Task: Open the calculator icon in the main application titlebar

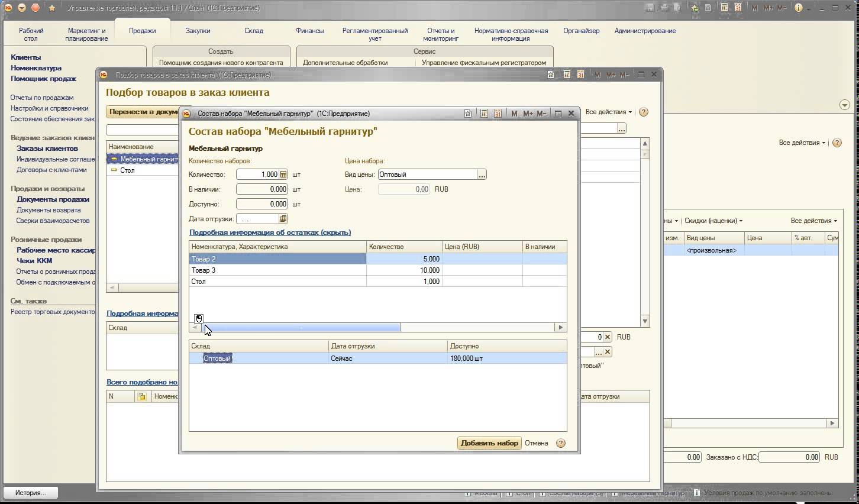Action: [724, 8]
